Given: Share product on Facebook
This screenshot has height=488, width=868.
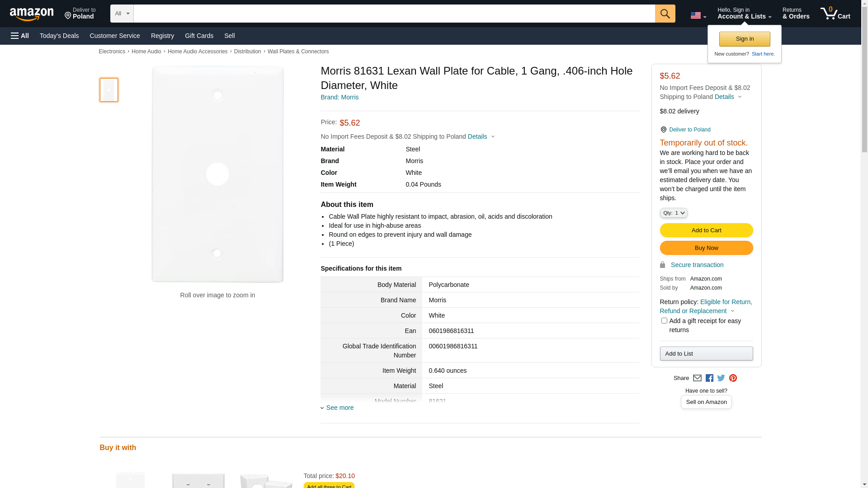Looking at the screenshot, I should click(x=709, y=378).
